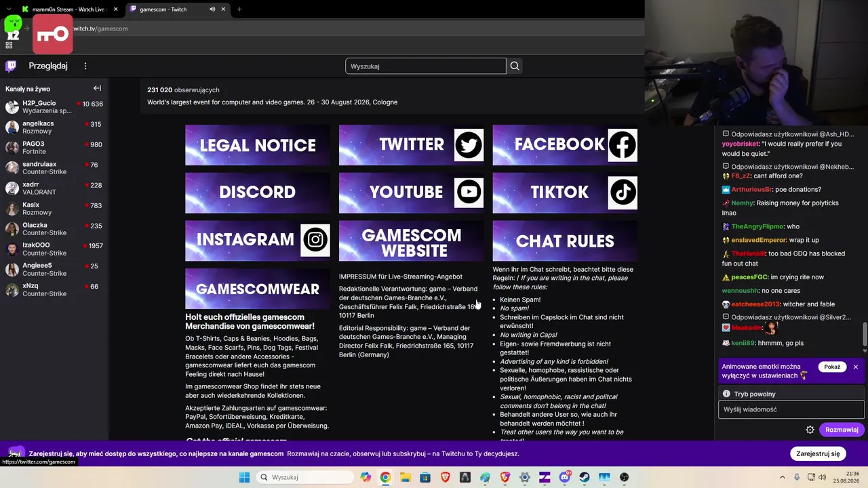Open Steam from the taskbar
Image resolution: width=868 pixels, height=488 pixels.
[x=585, y=477]
